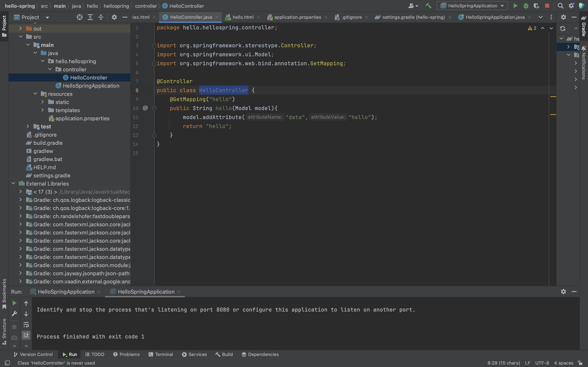Open Search Everywhere magnifier icon
Image resolution: width=588 pixels, height=367 pixels.
(560, 6)
